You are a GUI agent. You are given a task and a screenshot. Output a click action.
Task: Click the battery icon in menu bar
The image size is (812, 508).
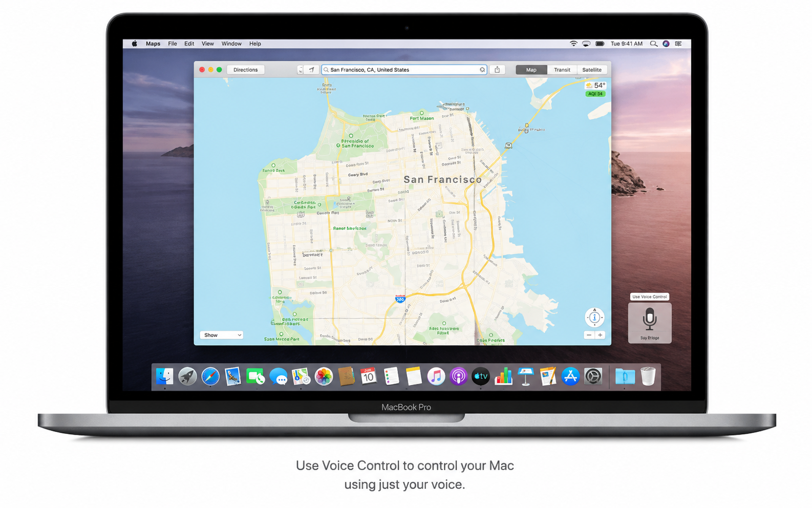[600, 44]
